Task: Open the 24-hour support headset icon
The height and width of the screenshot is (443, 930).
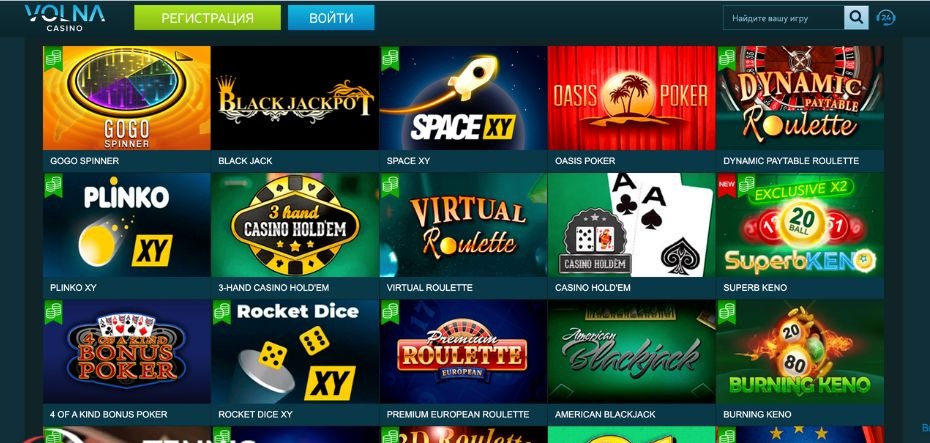Action: (x=886, y=18)
